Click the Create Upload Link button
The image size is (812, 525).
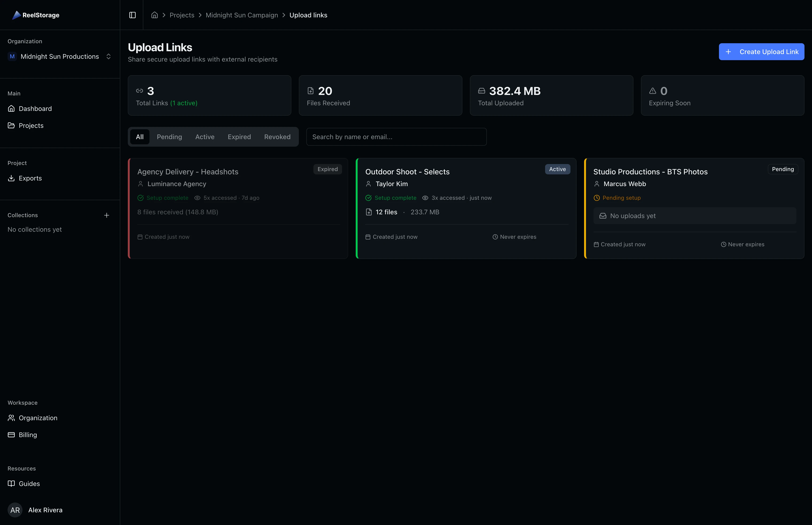click(x=761, y=51)
